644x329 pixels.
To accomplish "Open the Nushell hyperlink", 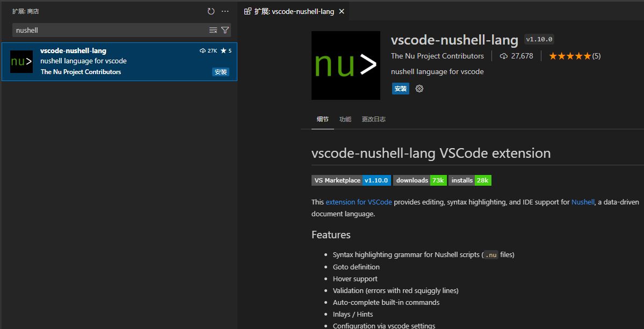I will 583,202.
